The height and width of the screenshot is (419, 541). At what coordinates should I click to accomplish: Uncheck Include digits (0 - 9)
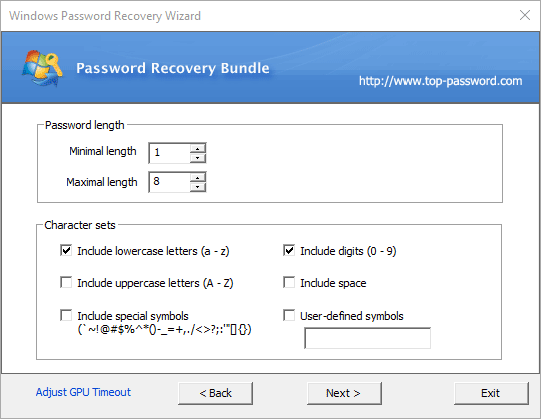click(x=289, y=250)
